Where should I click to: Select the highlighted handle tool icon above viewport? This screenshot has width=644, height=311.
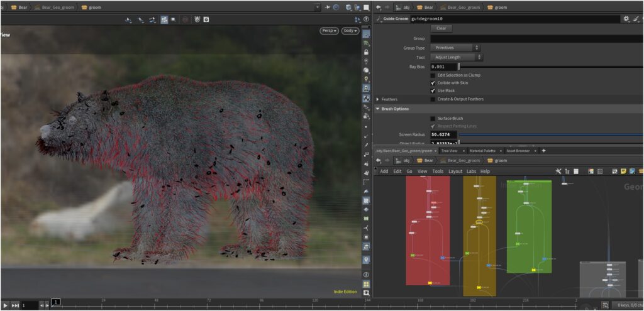point(164,19)
